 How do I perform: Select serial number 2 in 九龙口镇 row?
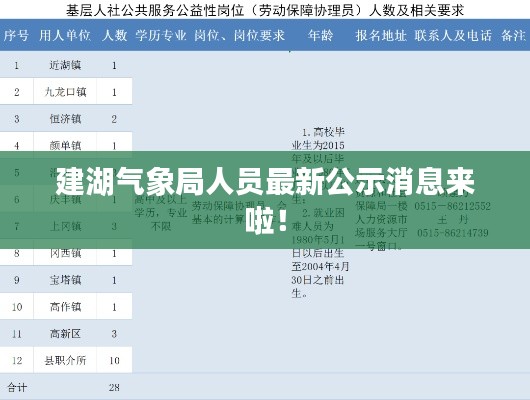(17, 92)
